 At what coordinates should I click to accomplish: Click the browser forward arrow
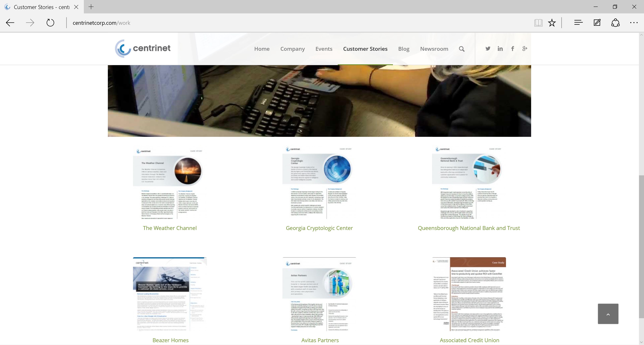click(x=30, y=23)
